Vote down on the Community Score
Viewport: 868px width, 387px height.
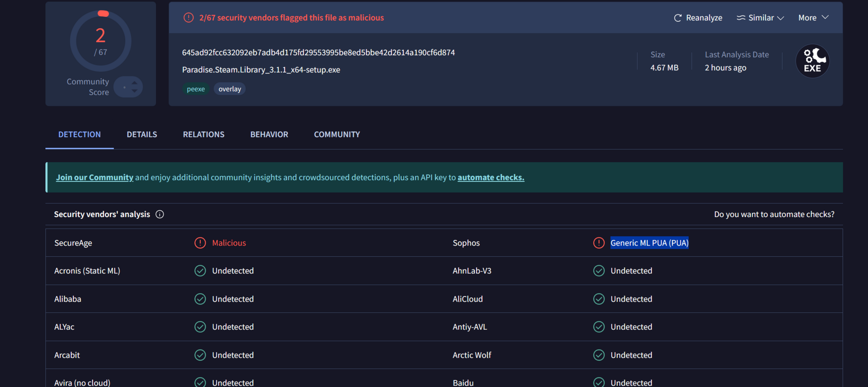click(134, 91)
